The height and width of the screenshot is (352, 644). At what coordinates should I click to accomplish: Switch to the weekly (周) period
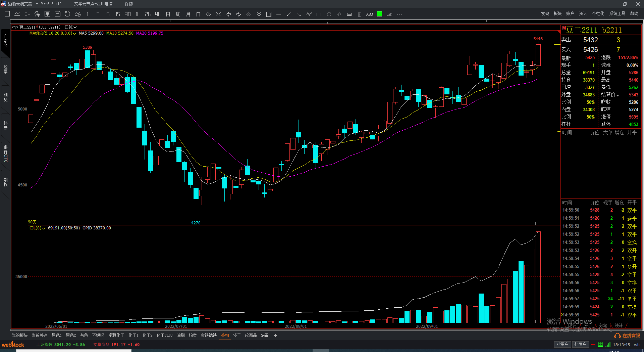click(178, 14)
